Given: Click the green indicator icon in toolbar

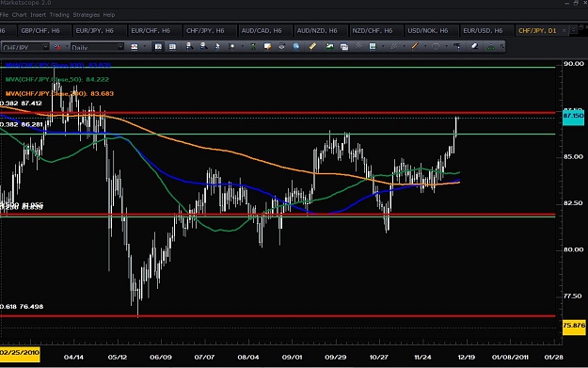Looking at the screenshot, I should pos(253,46).
